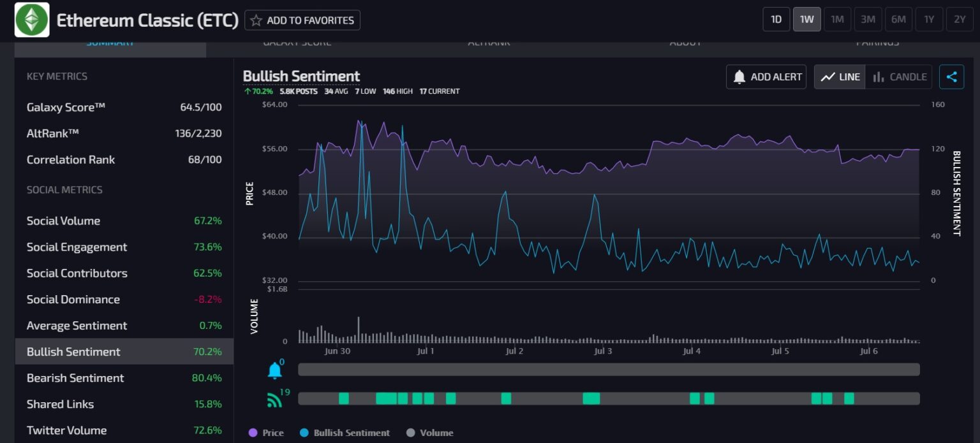Select the 1Y time range

click(x=929, y=19)
